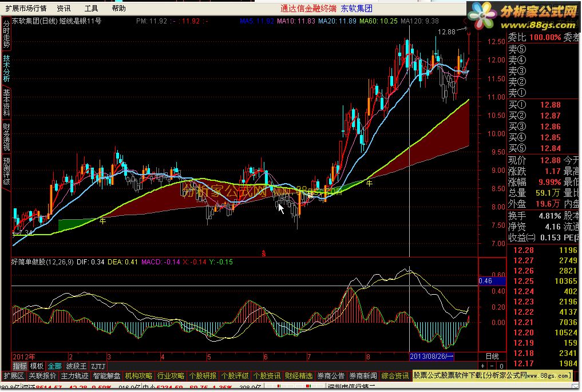Click the 12.25 10365 tick row

(x=544, y=281)
